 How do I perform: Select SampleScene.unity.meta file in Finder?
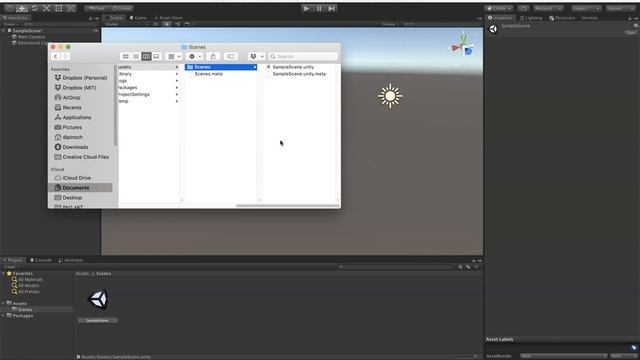[299, 74]
